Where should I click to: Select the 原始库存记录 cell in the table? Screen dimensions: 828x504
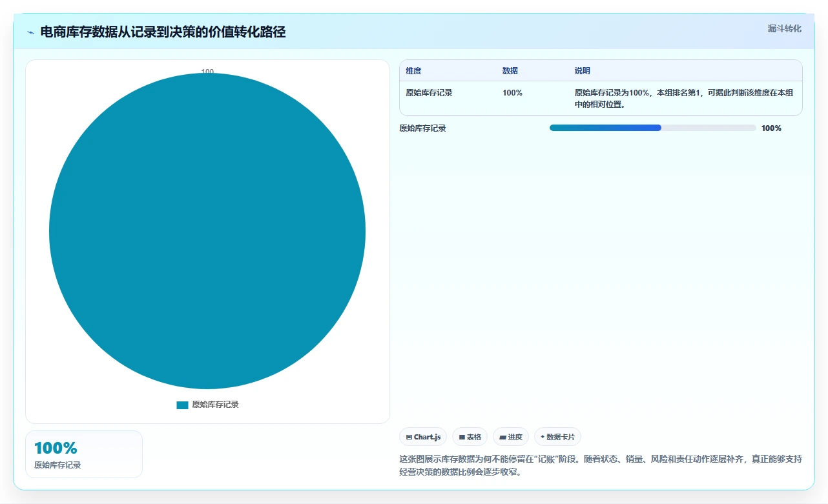429,93
